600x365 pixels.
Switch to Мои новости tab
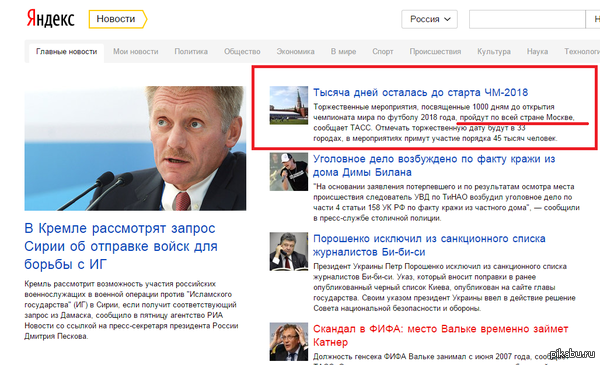pyautogui.click(x=135, y=52)
